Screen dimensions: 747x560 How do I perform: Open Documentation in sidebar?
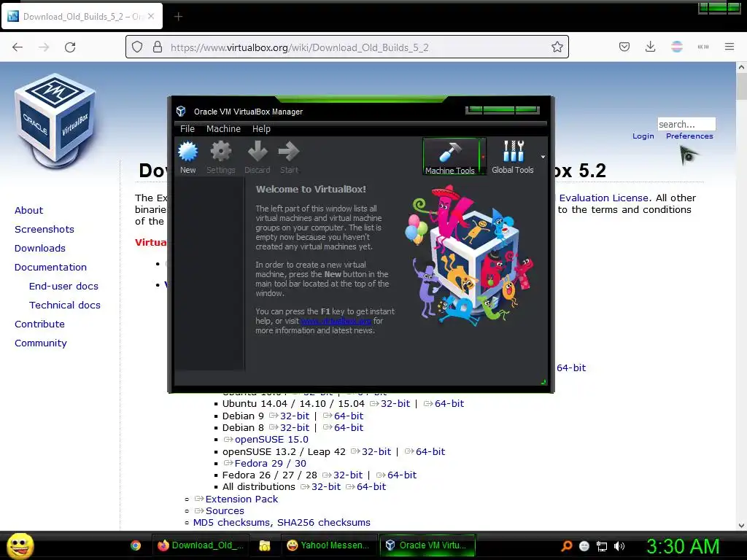coord(50,268)
